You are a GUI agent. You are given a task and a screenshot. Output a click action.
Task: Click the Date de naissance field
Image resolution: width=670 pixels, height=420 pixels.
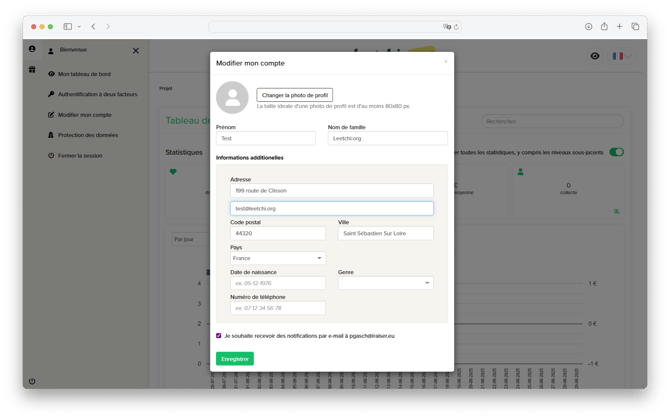[x=278, y=283]
